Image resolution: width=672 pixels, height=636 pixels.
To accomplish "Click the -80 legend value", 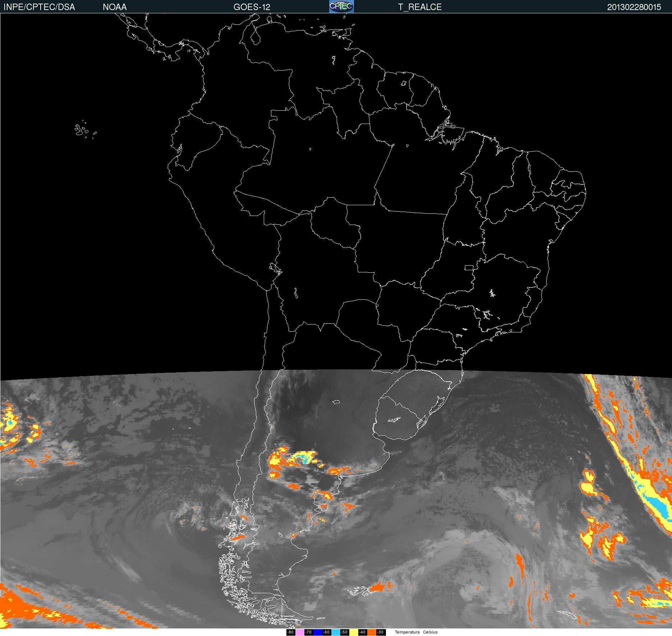I will click(x=290, y=632).
